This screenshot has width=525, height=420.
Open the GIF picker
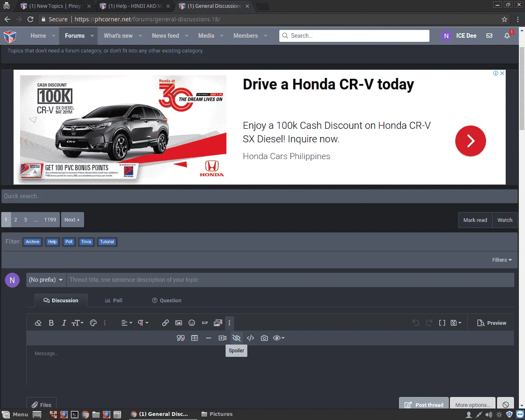205,323
